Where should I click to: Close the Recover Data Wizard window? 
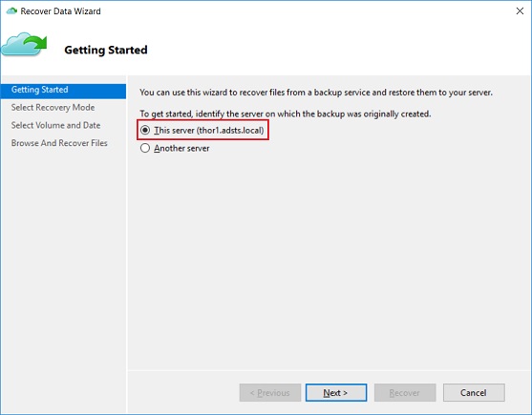point(520,11)
